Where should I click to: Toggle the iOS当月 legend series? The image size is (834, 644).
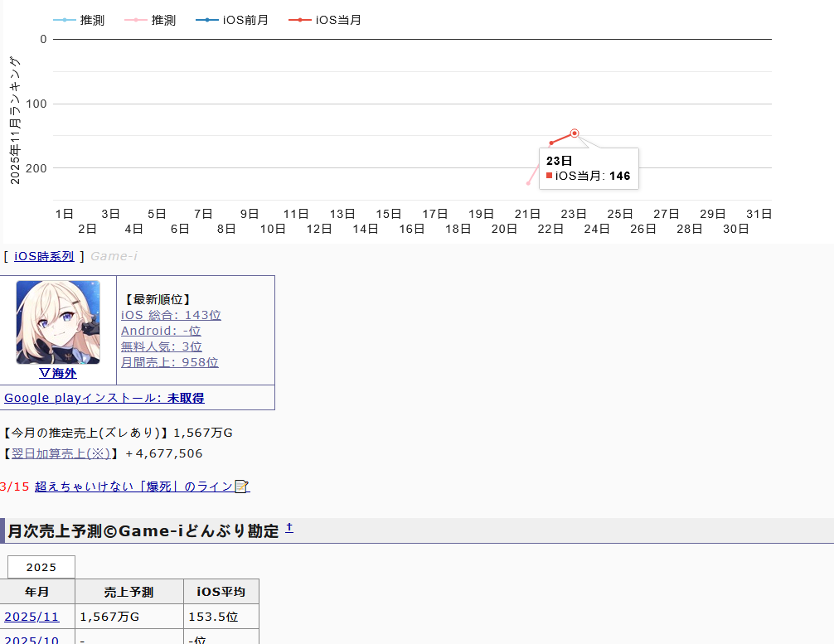click(x=324, y=20)
